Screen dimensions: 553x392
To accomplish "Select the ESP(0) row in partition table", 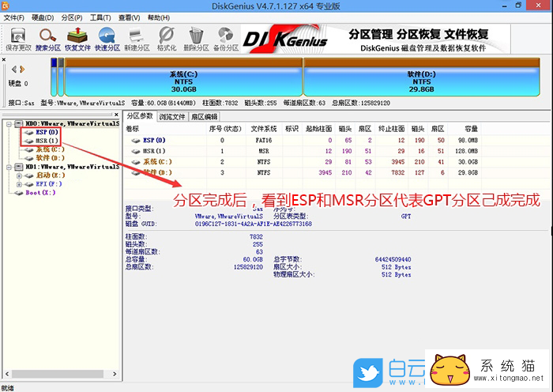I will 303,140.
